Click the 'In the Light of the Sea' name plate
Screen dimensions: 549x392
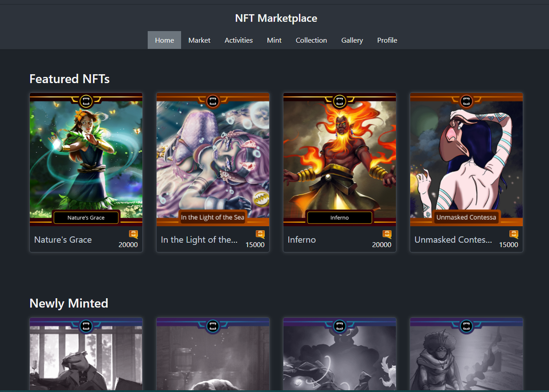tap(213, 217)
